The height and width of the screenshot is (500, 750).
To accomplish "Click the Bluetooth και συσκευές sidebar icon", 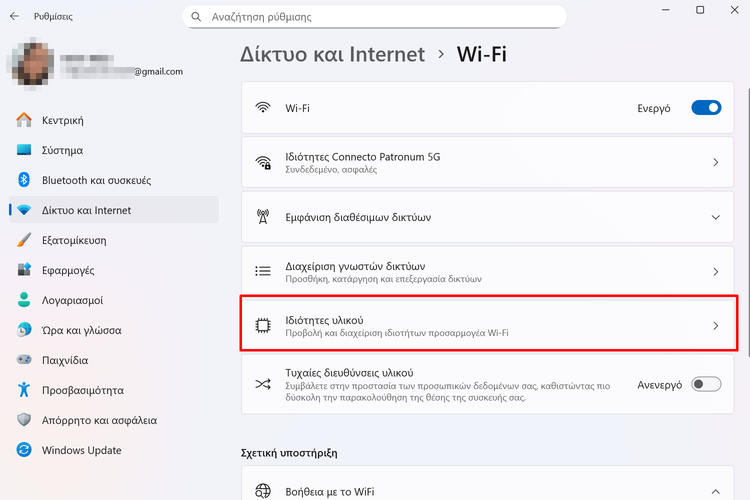I will pyautogui.click(x=25, y=180).
